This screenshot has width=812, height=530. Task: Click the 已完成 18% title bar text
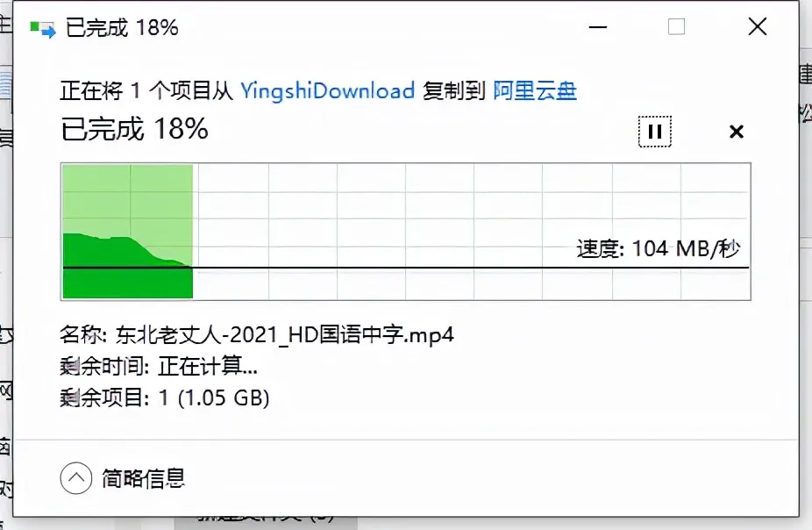(x=122, y=27)
